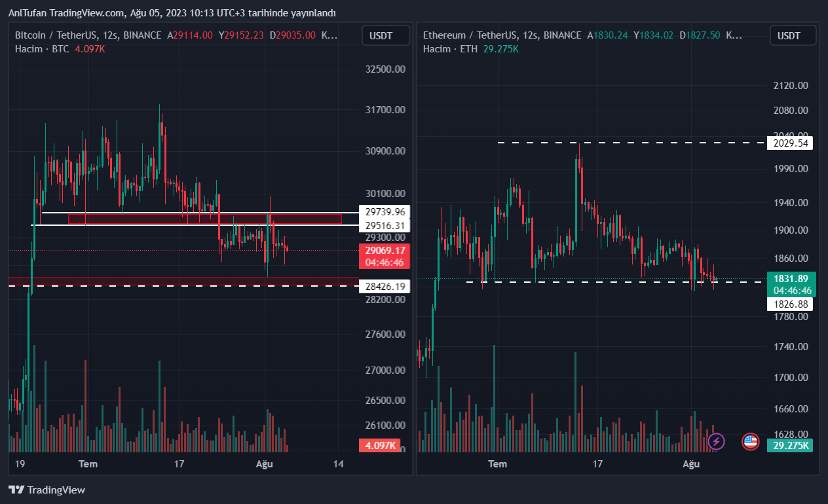The width and height of the screenshot is (828, 504).
Task: Click the Hacim · BTC volume indicator label
Action: (x=42, y=48)
